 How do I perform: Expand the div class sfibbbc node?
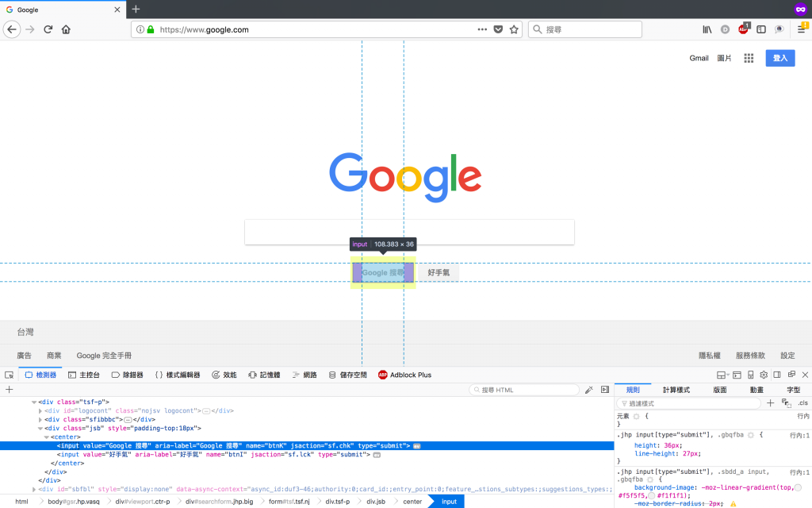tap(40, 420)
